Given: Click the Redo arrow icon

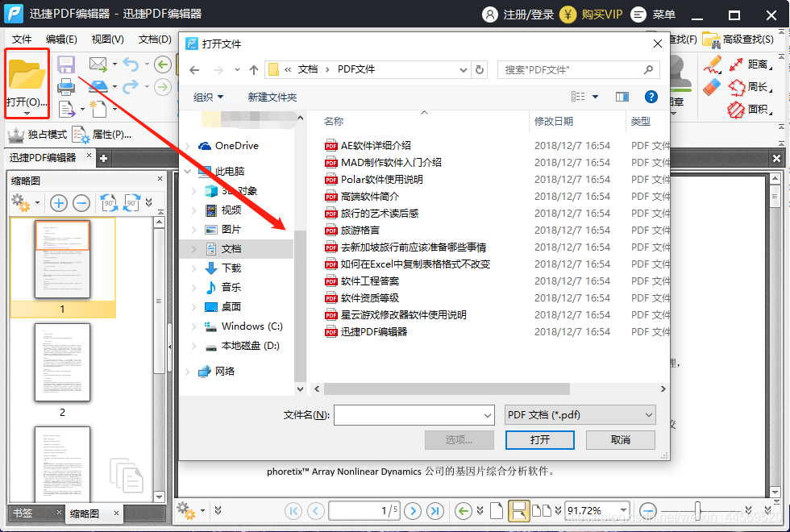Looking at the screenshot, I should (131, 87).
